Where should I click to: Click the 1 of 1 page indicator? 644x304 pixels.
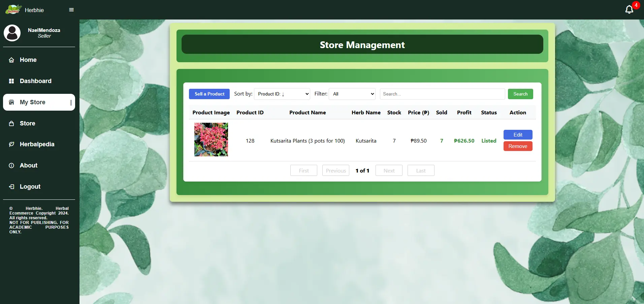pyautogui.click(x=362, y=171)
